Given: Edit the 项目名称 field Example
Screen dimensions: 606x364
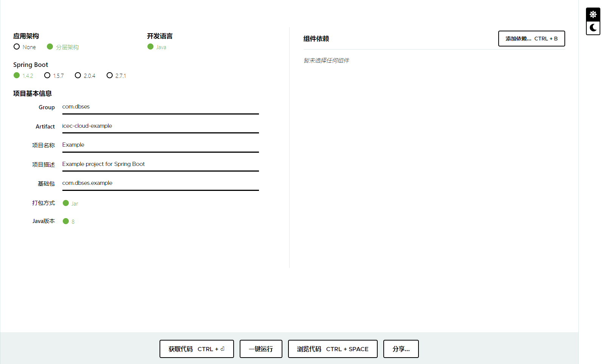Looking at the screenshot, I should [160, 145].
